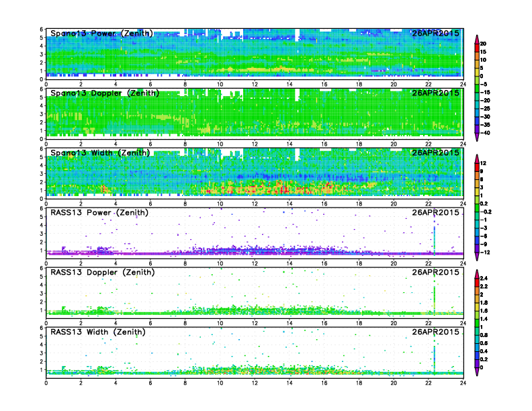Click hour tick '8' under the Spano13 Doppler panel
532x411 pixels.
point(185,144)
